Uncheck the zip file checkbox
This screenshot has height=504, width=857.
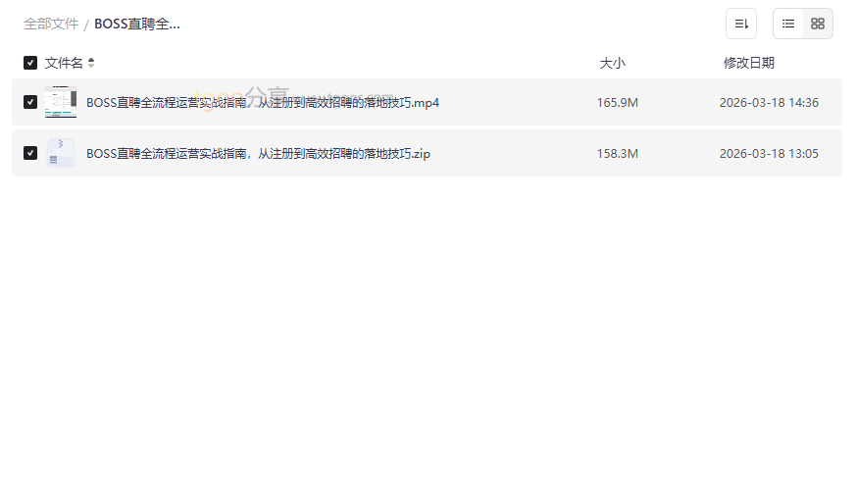click(30, 153)
